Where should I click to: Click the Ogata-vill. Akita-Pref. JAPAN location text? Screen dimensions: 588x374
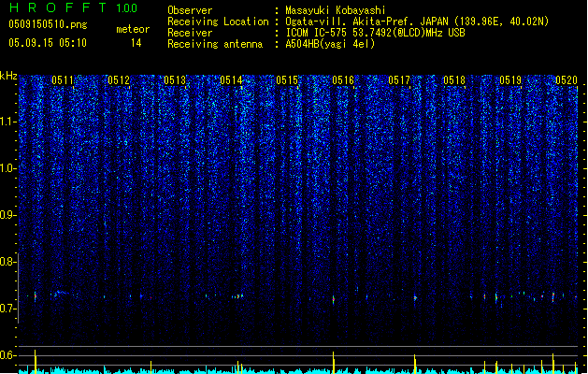(x=417, y=22)
